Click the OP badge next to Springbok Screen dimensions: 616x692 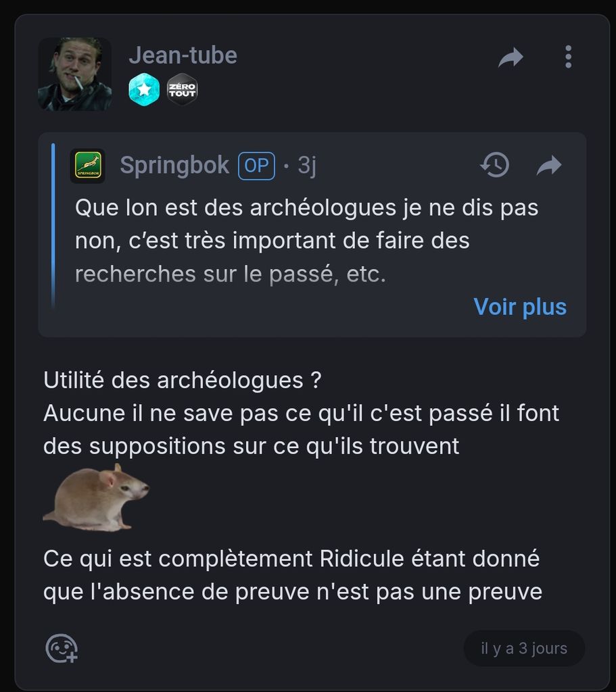[256, 166]
